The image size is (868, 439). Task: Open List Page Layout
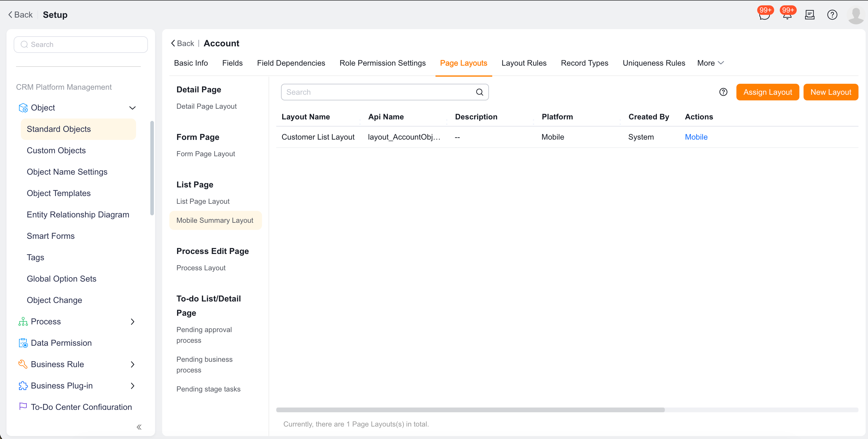click(x=203, y=201)
